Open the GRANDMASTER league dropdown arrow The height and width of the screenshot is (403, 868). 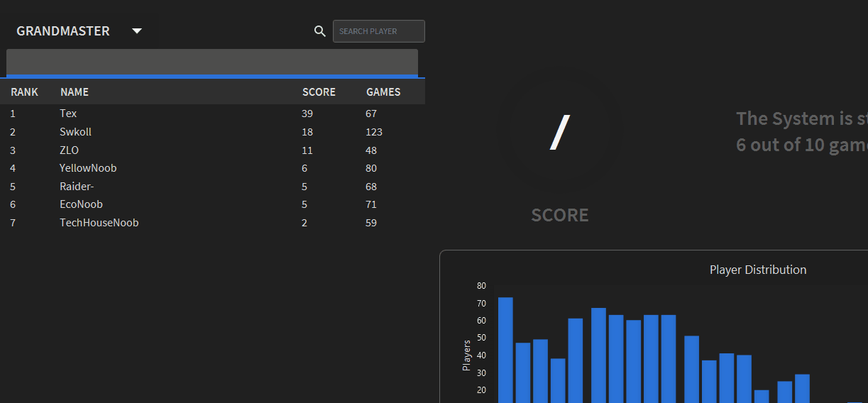137,31
